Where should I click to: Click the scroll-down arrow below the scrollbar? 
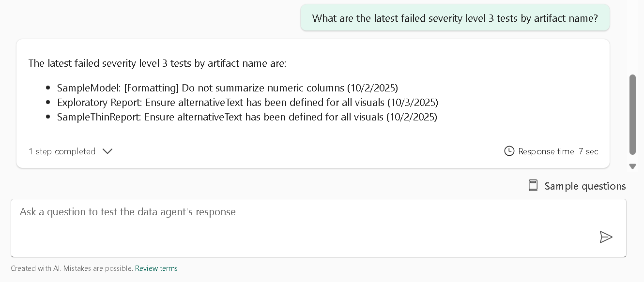click(x=632, y=166)
